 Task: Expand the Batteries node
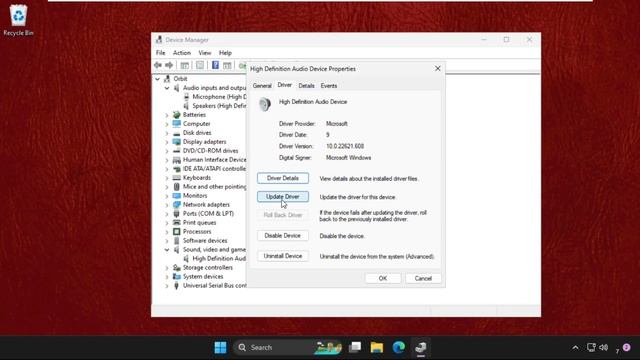click(167, 115)
